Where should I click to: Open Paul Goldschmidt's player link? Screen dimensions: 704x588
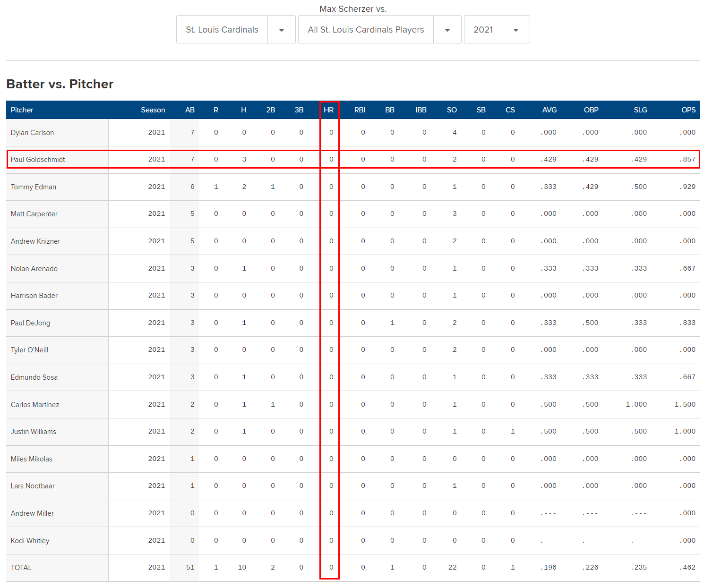click(x=38, y=160)
